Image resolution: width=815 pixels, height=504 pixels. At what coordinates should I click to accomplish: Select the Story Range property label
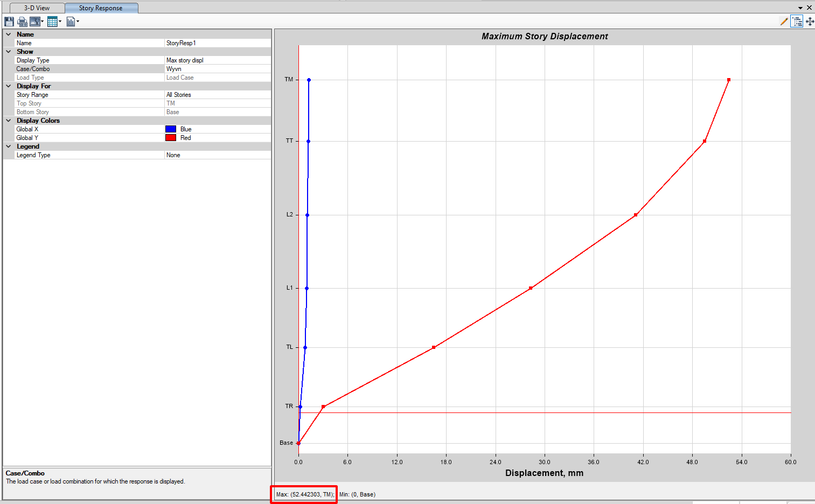[32, 95]
